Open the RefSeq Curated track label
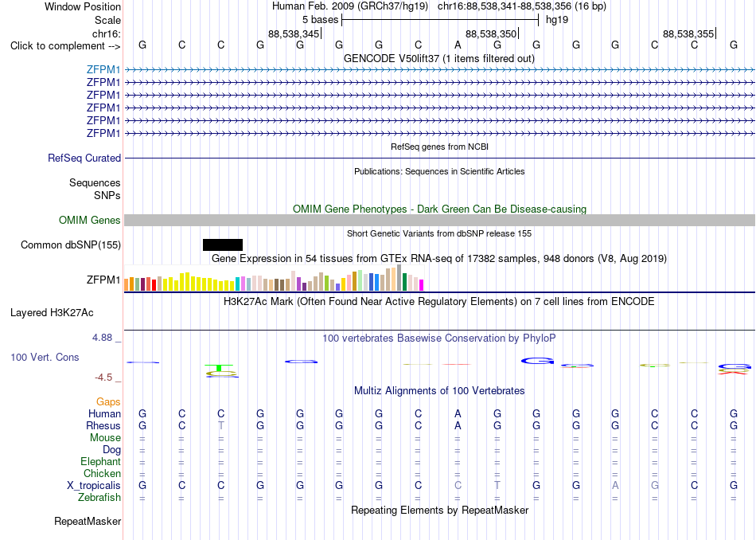This screenshot has width=756, height=540. coord(84,158)
